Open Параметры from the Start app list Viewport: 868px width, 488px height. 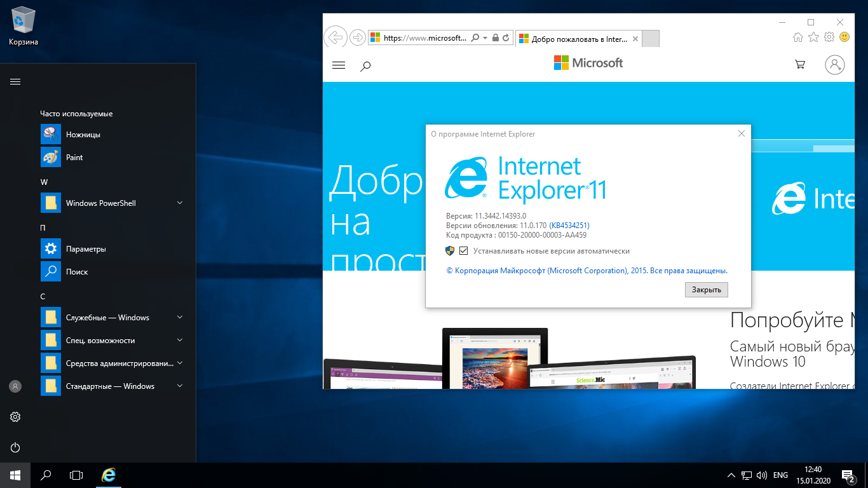tap(114, 249)
